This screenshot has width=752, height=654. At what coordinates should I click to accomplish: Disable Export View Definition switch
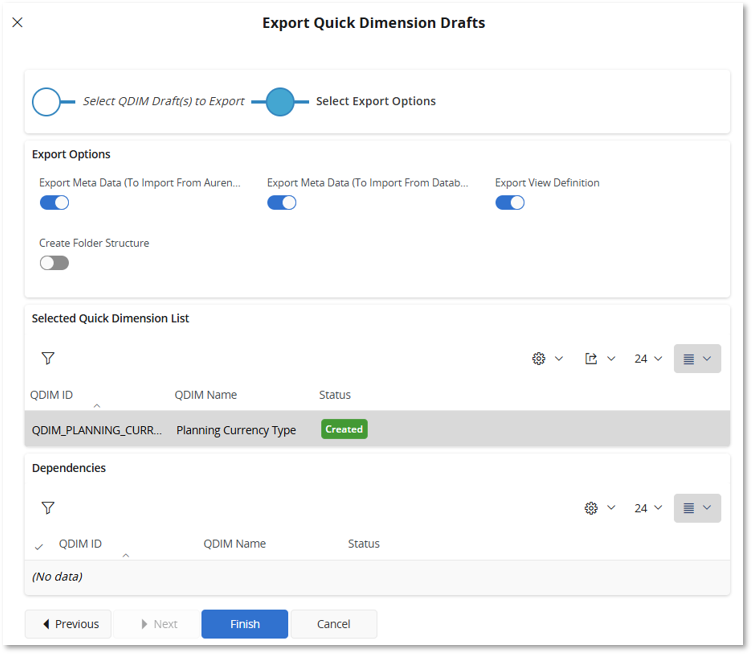(510, 203)
